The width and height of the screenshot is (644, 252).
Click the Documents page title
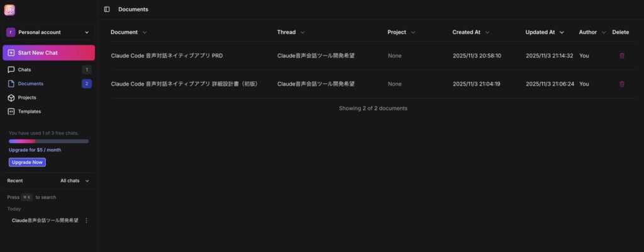[133, 9]
